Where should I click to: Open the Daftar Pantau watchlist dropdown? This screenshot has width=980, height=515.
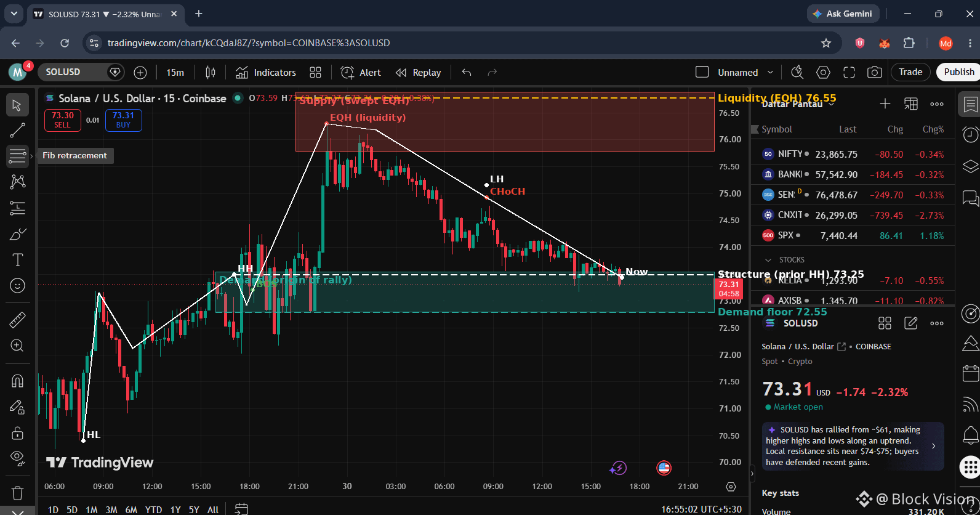[798, 103]
